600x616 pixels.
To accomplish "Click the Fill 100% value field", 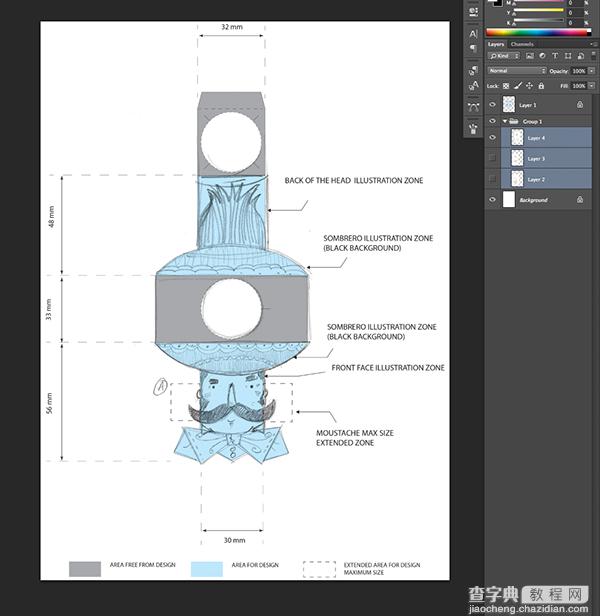I will (x=579, y=86).
